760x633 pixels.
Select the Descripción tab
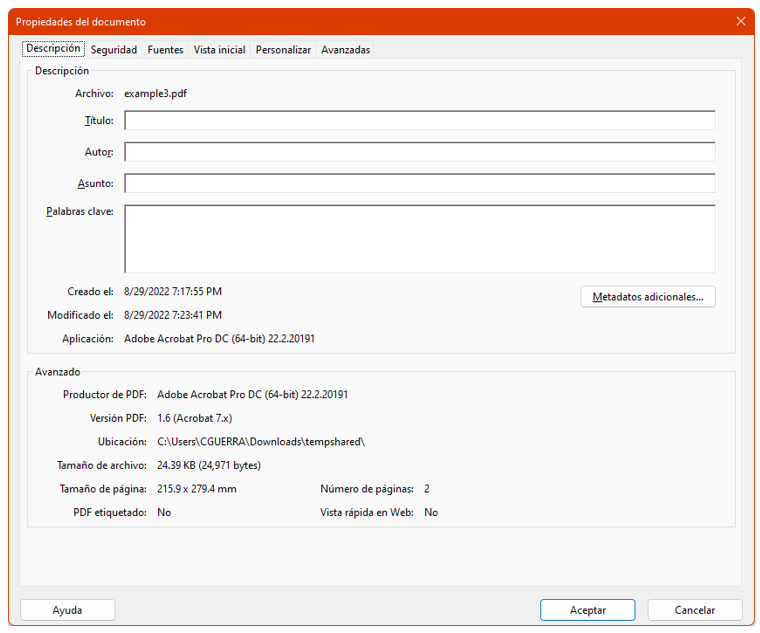click(x=53, y=49)
